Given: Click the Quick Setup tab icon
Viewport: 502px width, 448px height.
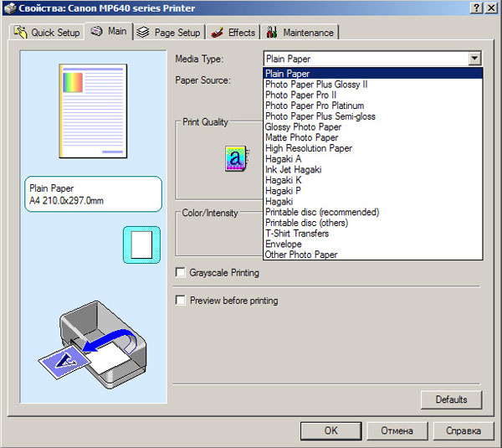Looking at the screenshot, I should pos(20,33).
